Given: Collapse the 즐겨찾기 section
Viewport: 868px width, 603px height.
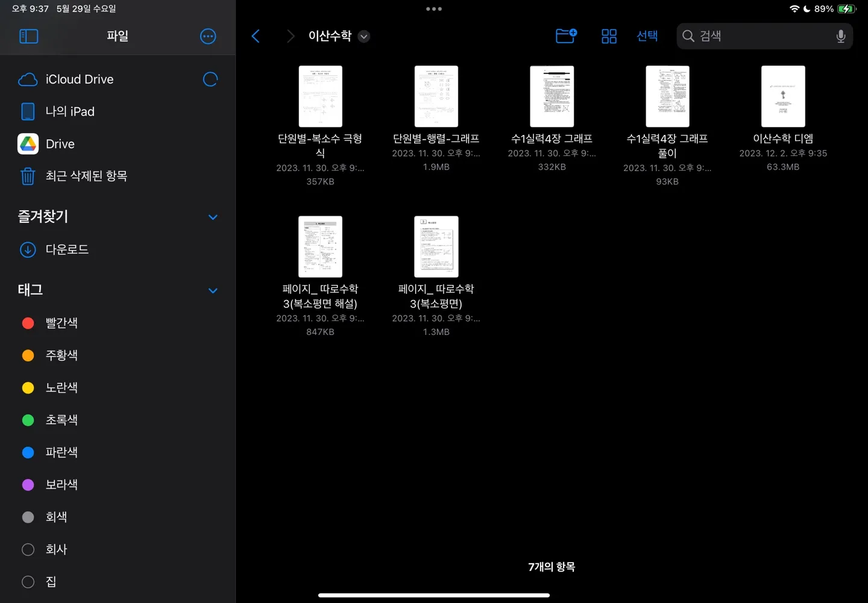Looking at the screenshot, I should click(213, 217).
